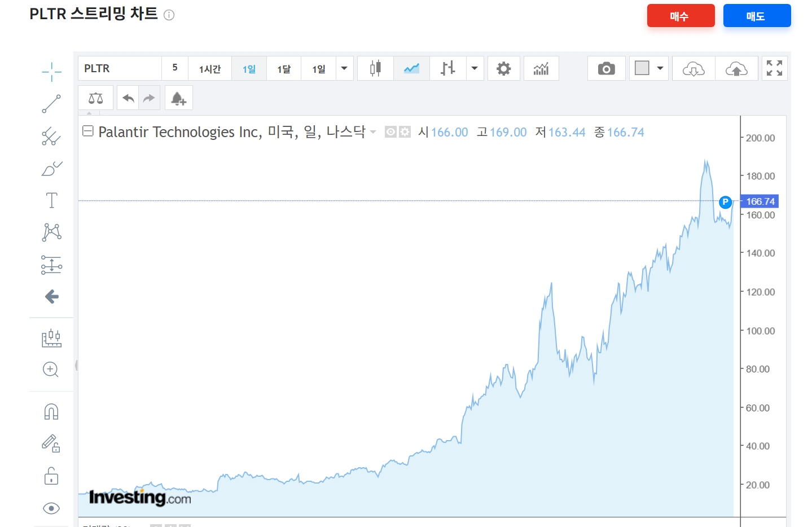
Task: Click the left arrow back icon in sidebar
Action: point(51,297)
